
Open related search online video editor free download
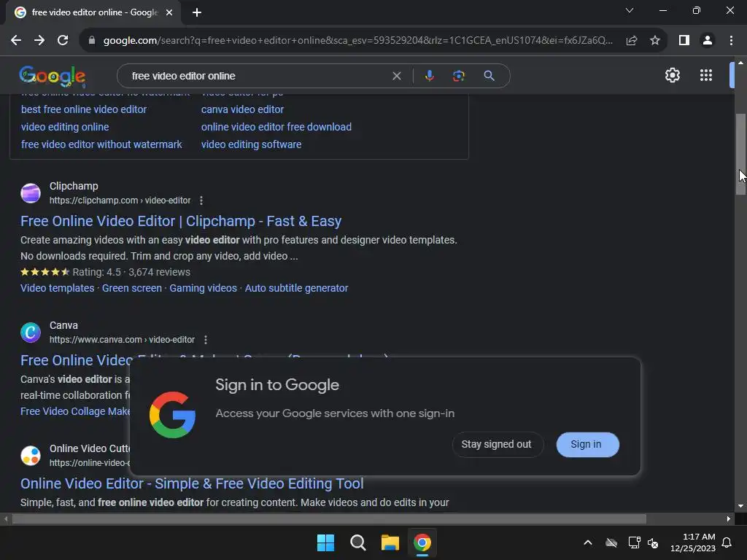pyautogui.click(x=276, y=127)
